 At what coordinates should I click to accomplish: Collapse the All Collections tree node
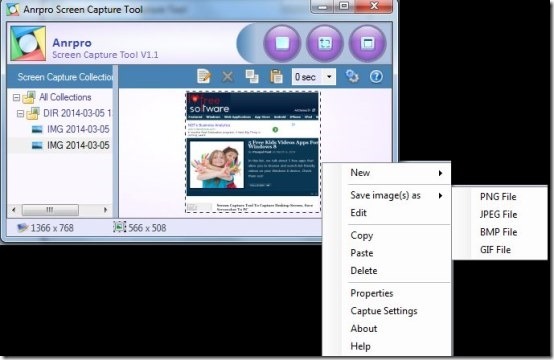(x=16, y=98)
